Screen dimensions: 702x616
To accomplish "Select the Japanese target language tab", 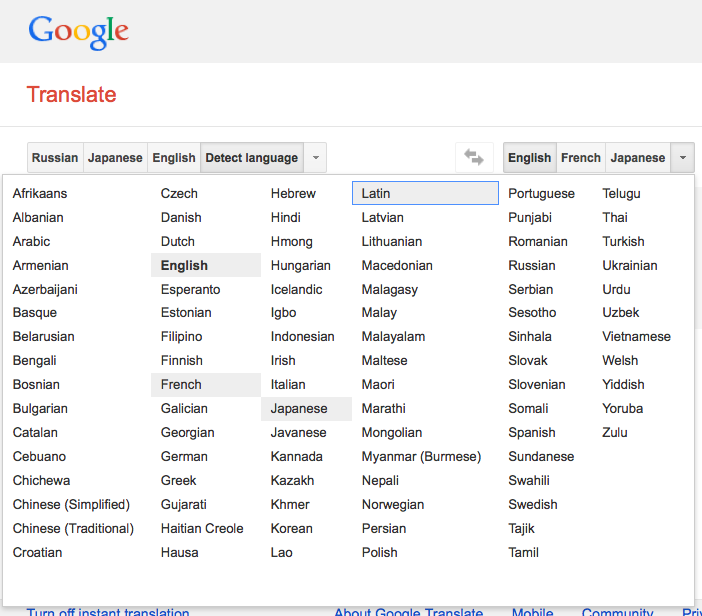I will click(638, 158).
